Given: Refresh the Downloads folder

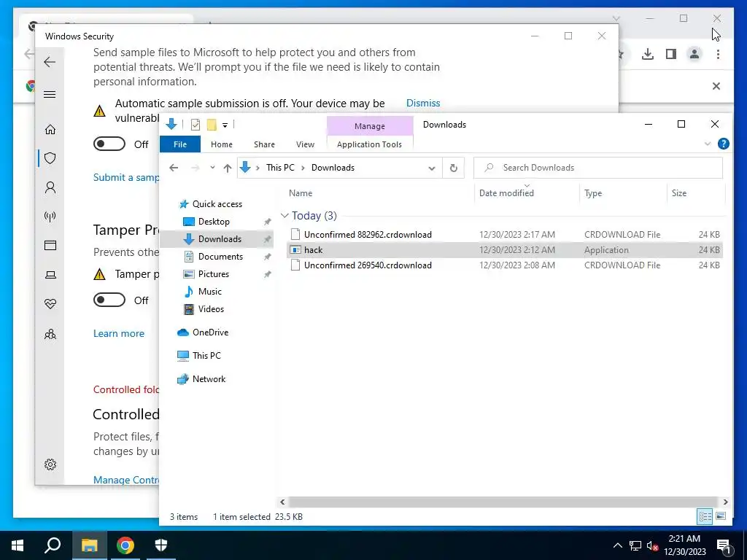Looking at the screenshot, I should [454, 168].
